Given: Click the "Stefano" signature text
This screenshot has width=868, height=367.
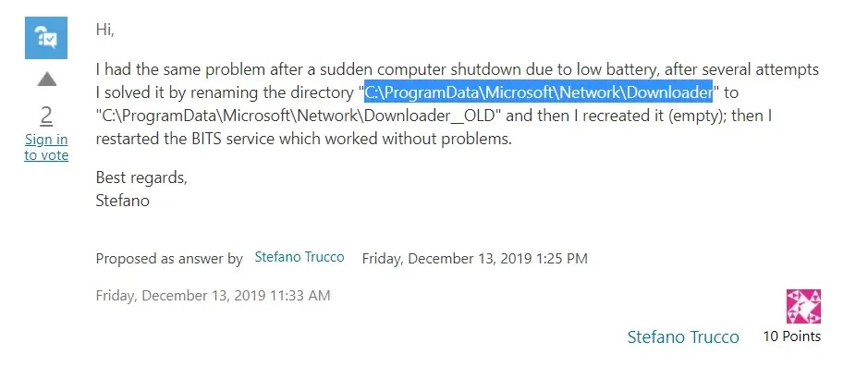Looking at the screenshot, I should [123, 200].
